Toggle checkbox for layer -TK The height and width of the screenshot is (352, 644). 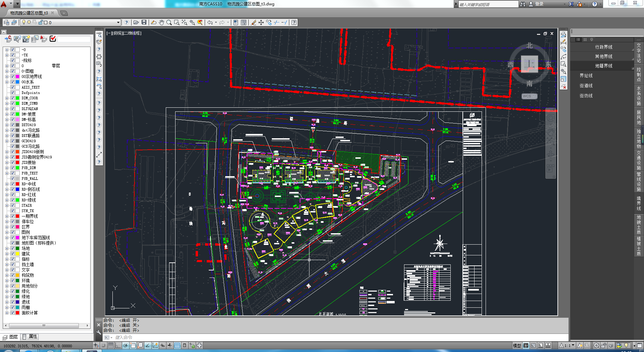point(12,55)
